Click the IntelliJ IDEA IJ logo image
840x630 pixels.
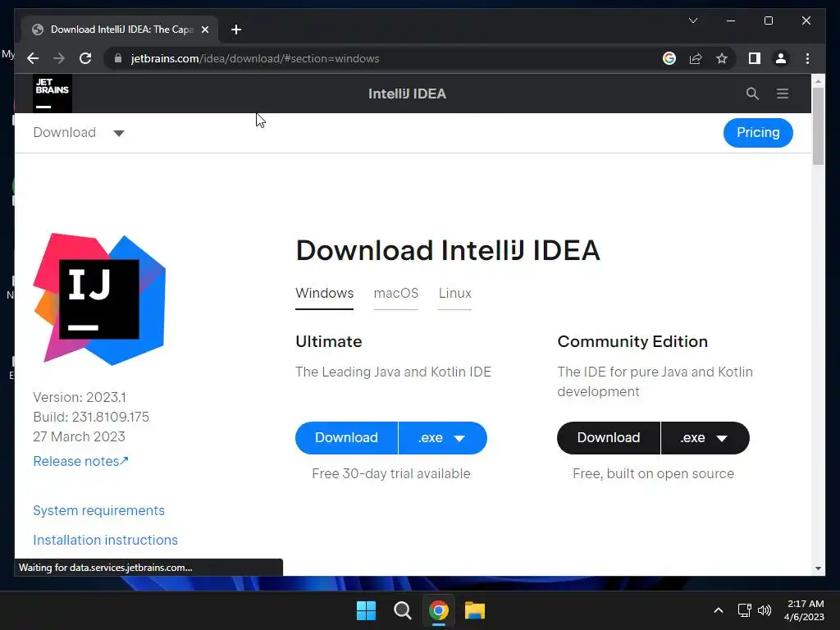(x=99, y=299)
